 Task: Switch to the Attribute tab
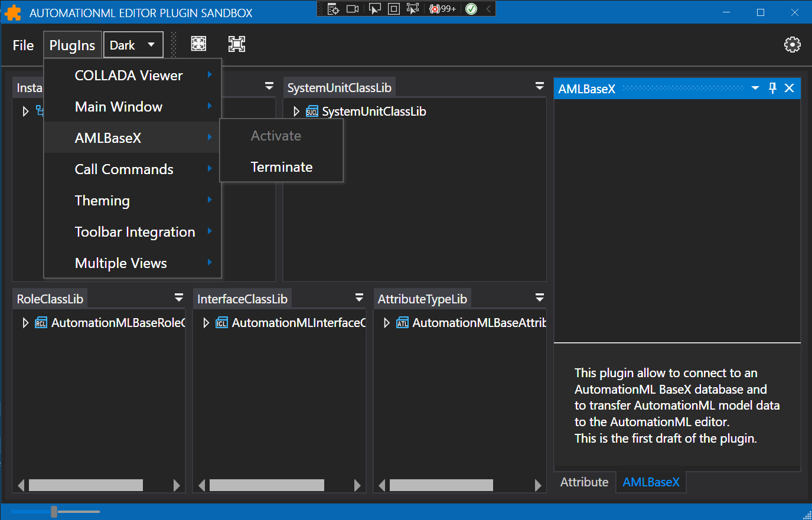point(584,482)
